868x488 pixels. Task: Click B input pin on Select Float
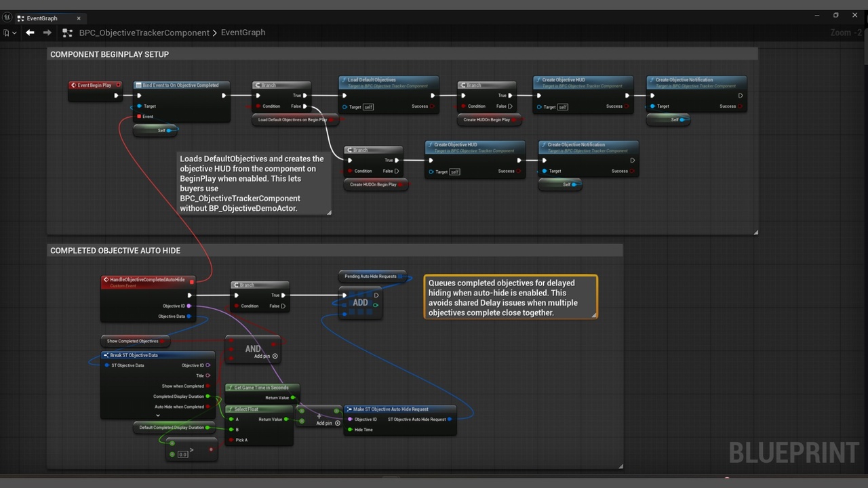click(x=231, y=430)
